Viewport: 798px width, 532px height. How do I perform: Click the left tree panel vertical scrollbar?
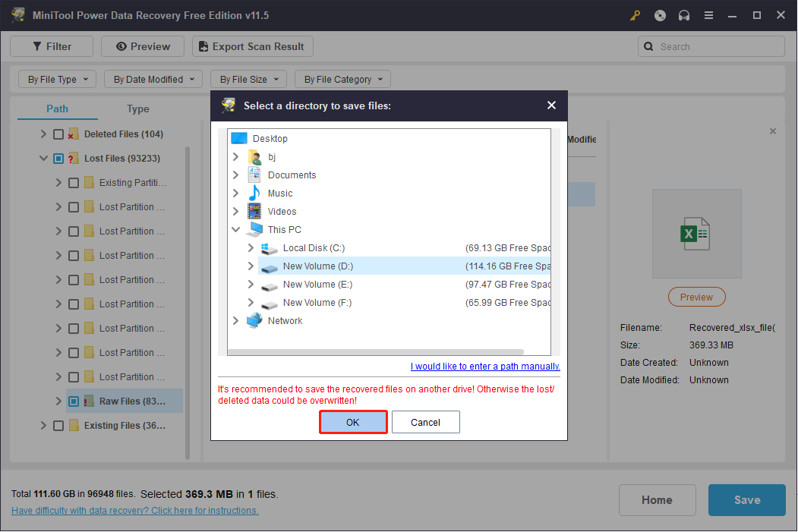[x=188, y=303]
